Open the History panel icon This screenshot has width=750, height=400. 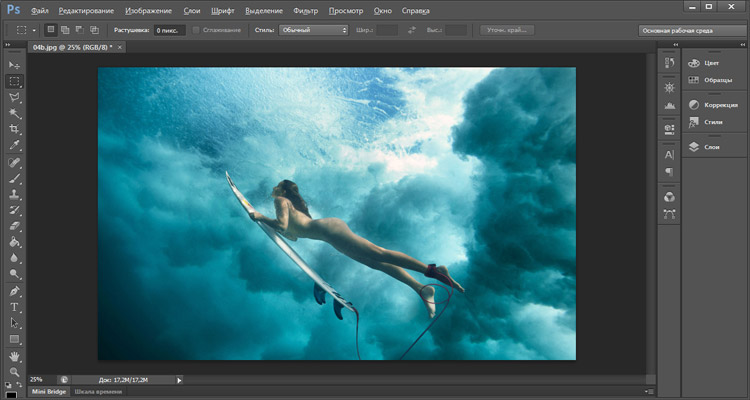(x=669, y=63)
